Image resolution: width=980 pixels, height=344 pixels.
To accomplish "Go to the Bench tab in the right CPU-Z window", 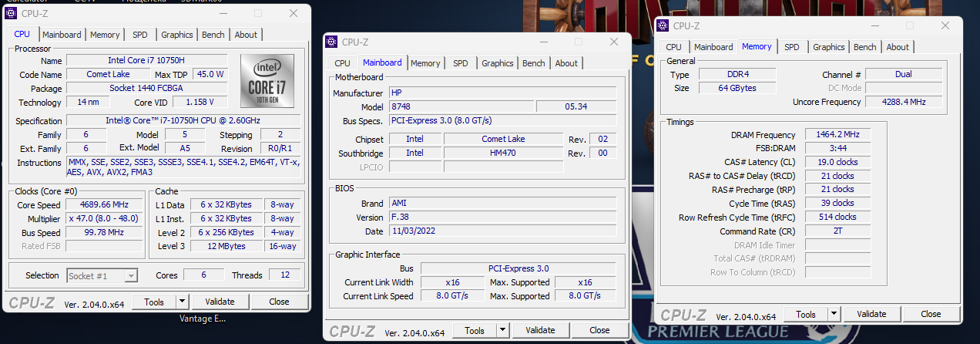I will [x=865, y=47].
